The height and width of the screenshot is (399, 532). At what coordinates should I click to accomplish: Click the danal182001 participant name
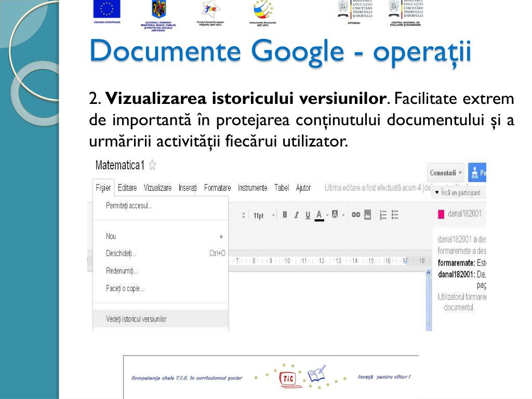point(464,214)
